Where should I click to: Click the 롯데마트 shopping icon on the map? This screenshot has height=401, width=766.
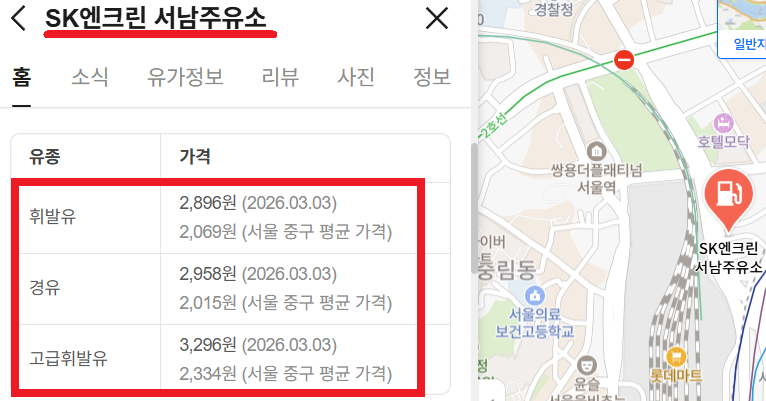tap(676, 357)
